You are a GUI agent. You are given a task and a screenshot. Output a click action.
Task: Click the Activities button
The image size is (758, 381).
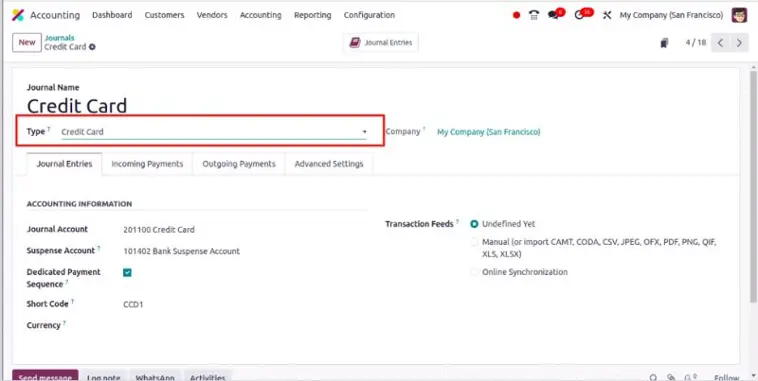pos(207,376)
